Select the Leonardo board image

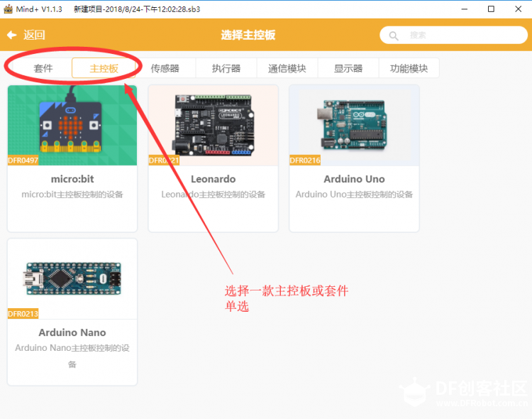214,126
